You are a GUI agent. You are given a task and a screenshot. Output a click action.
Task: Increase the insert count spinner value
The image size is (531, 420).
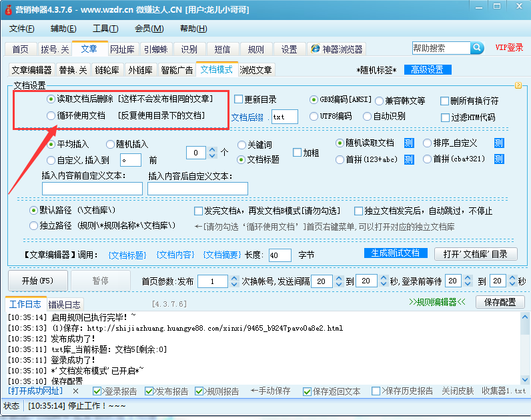coord(212,149)
